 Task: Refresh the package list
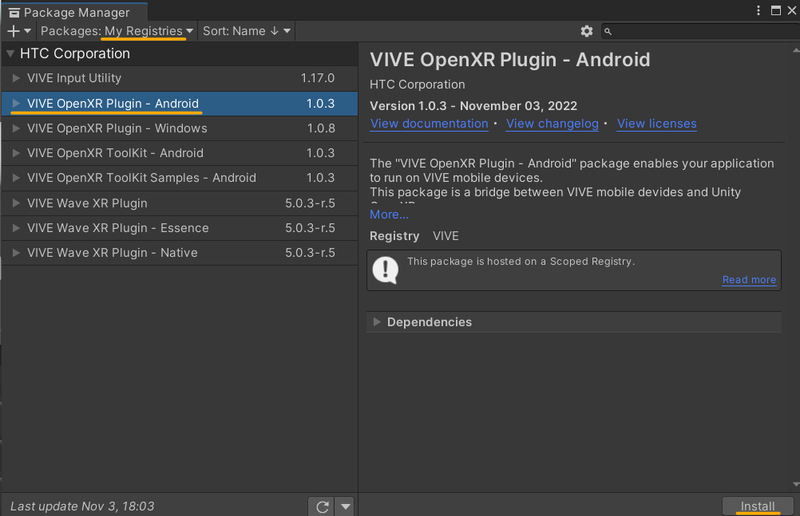[322, 507]
